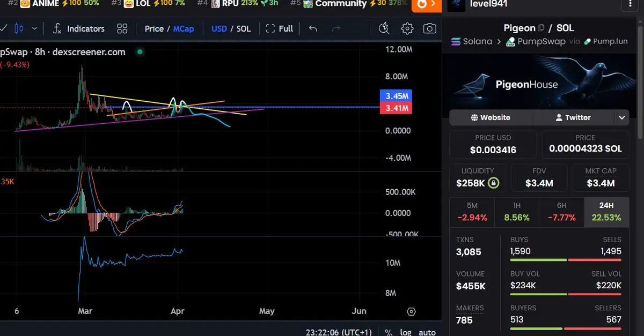The width and height of the screenshot is (644, 336).
Task: Click the blue 3.45M price label
Action: pos(396,96)
